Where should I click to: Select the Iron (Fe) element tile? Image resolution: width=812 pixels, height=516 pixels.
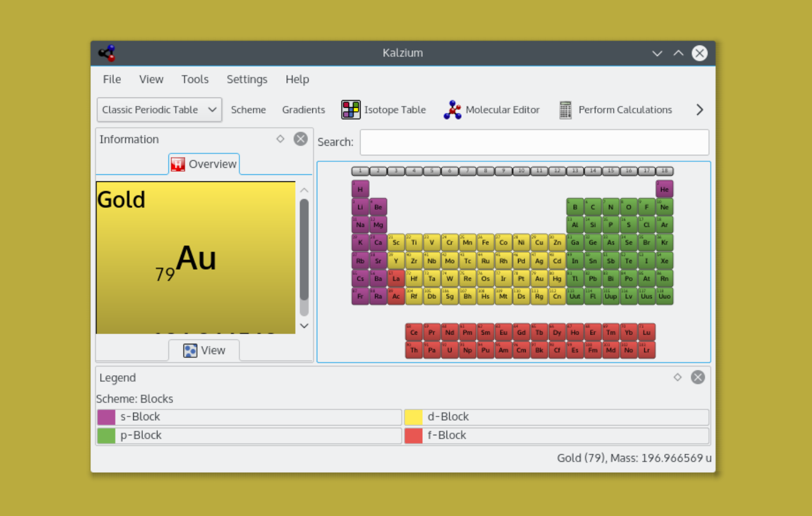pos(486,243)
